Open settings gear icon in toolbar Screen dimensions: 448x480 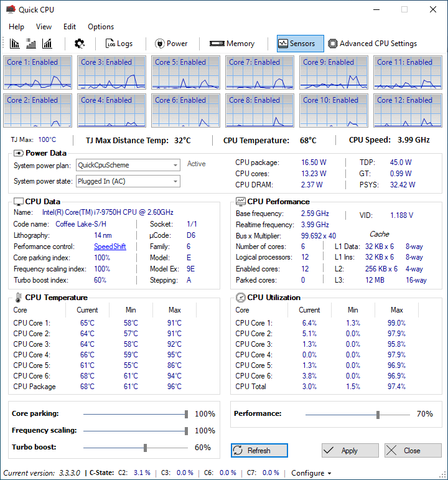click(80, 44)
